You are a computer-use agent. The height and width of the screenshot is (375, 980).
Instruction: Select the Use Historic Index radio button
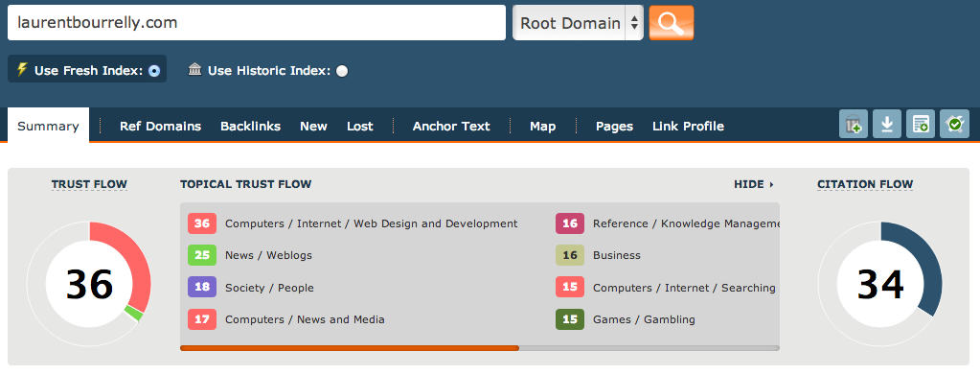342,71
